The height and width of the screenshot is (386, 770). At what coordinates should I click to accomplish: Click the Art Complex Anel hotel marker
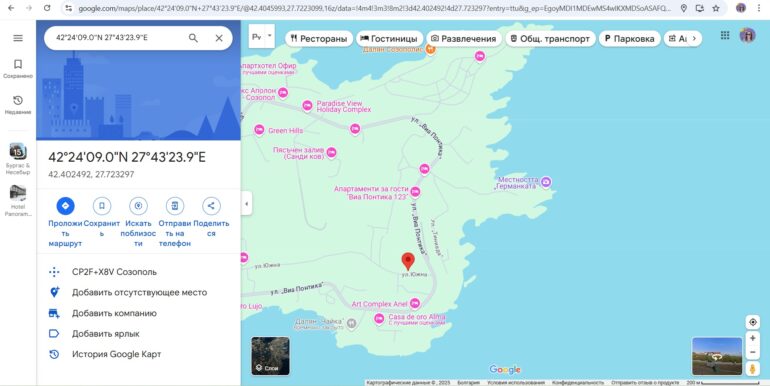point(415,303)
